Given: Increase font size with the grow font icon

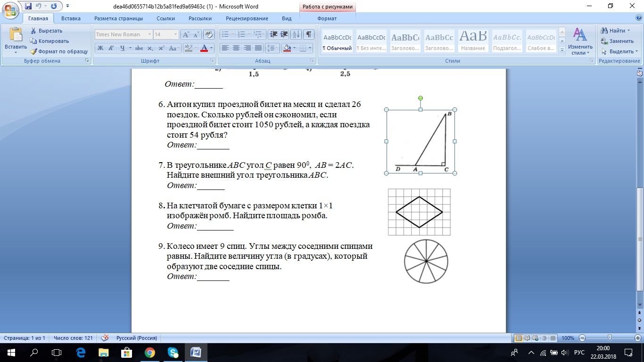Looking at the screenshot, I should (186, 34).
